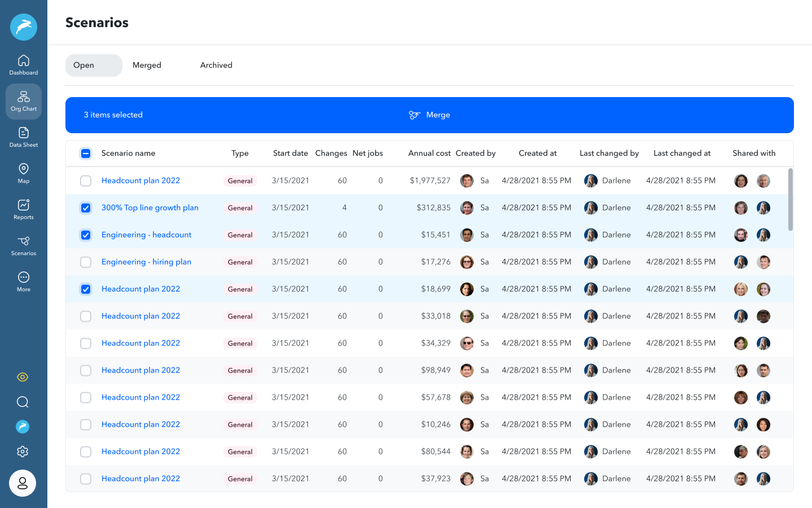
Task: Switch to the Merged tab
Action: tap(147, 65)
